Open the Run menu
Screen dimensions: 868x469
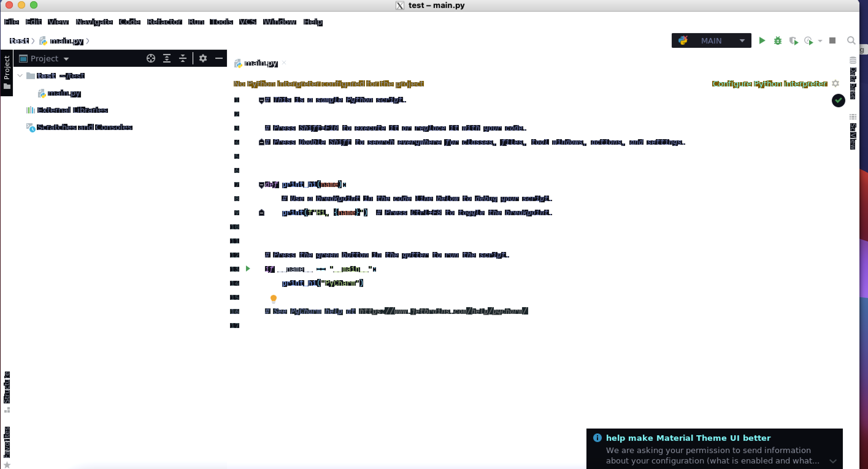point(196,21)
